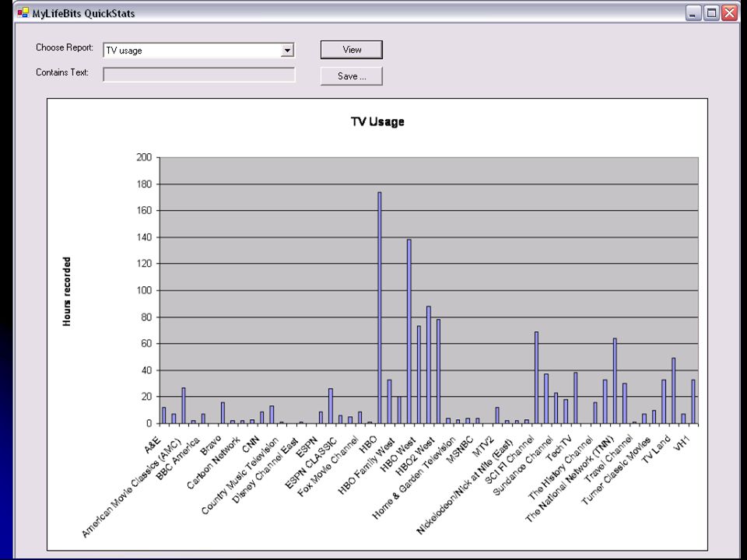Click the MSNBC axis label
Screen dimensions: 747x560
(460, 450)
